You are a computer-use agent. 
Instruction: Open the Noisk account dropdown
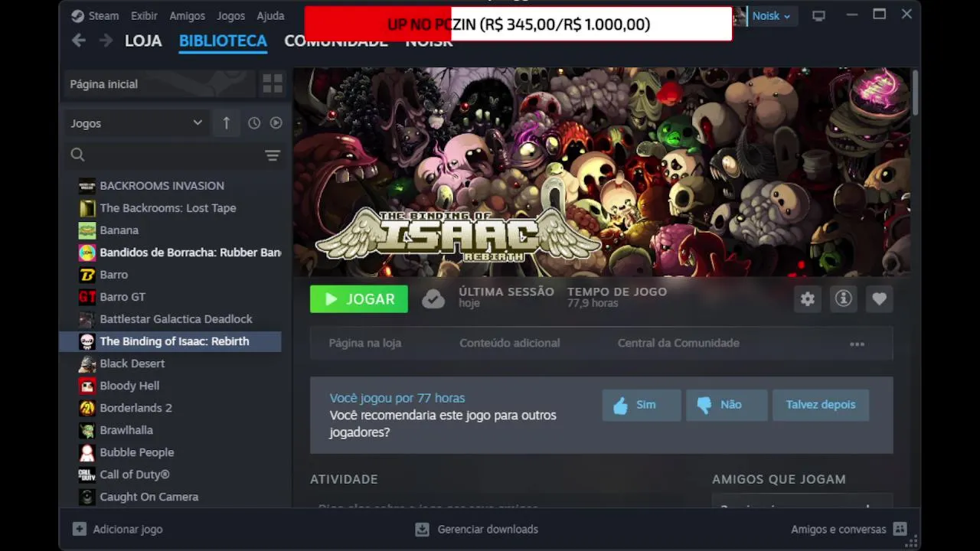770,15
